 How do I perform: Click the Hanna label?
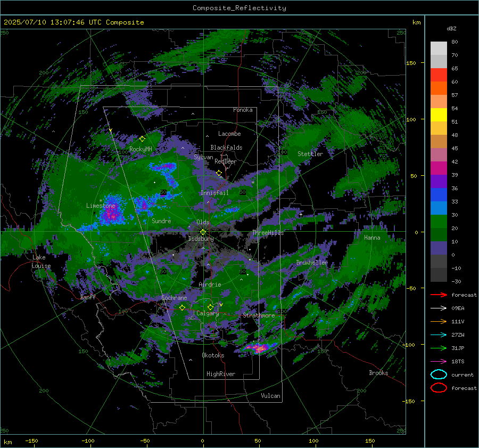(x=372, y=238)
